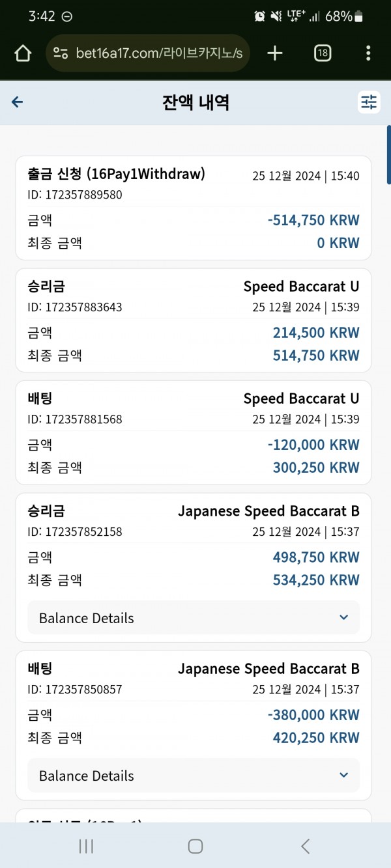Image resolution: width=391 pixels, height=868 pixels.
Task: Open a new browser tab
Action: [x=275, y=53]
